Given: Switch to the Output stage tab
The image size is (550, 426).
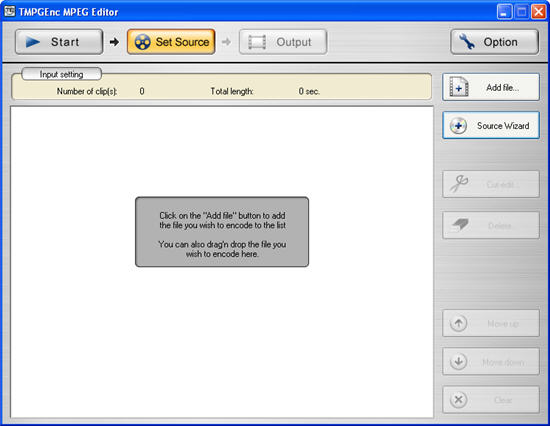Looking at the screenshot, I should [283, 42].
